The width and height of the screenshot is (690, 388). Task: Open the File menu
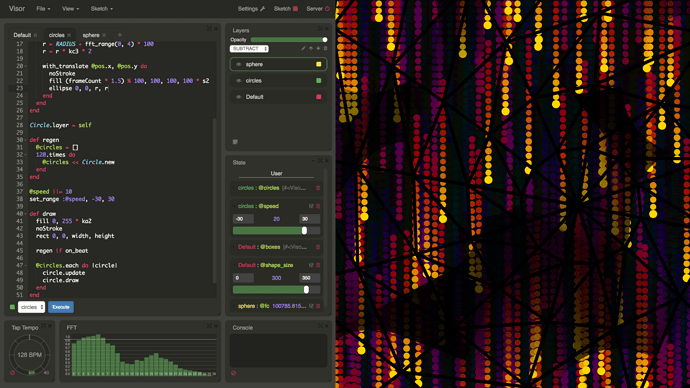coord(43,9)
